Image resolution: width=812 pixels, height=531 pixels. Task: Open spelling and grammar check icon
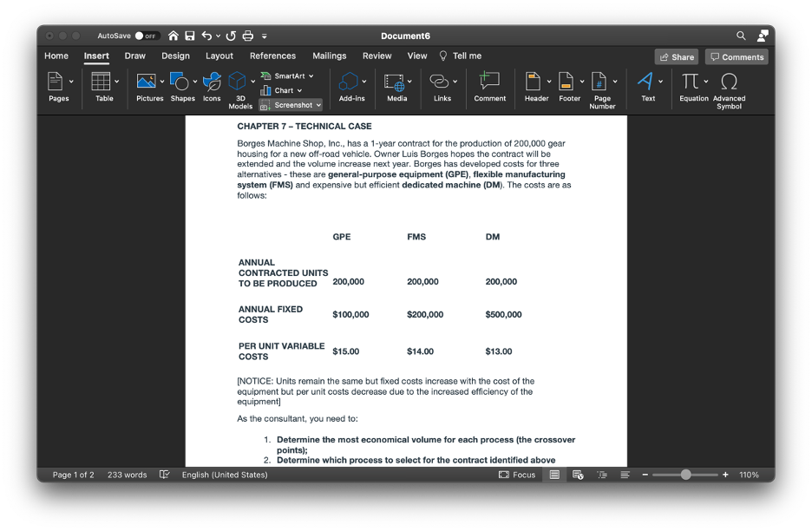pos(164,475)
